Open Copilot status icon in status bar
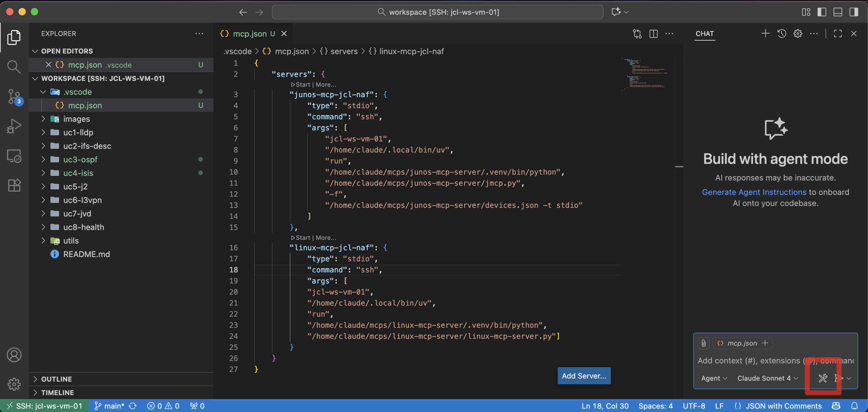The height and width of the screenshot is (412, 868). point(836,406)
